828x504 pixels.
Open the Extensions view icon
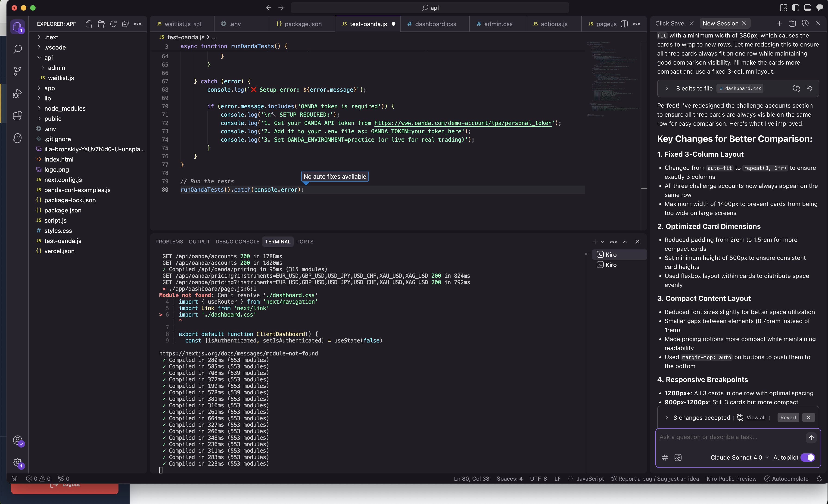(18, 116)
